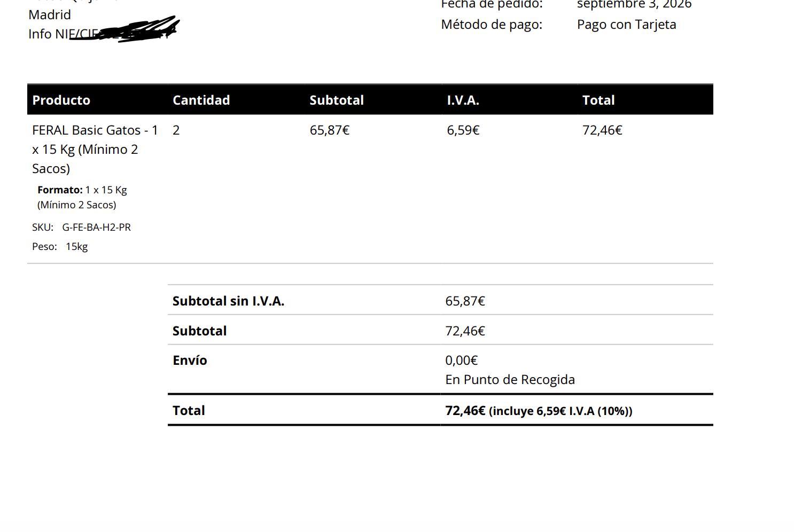Select the Peso 15kg line
This screenshot has width=794, height=532.
click(x=60, y=246)
